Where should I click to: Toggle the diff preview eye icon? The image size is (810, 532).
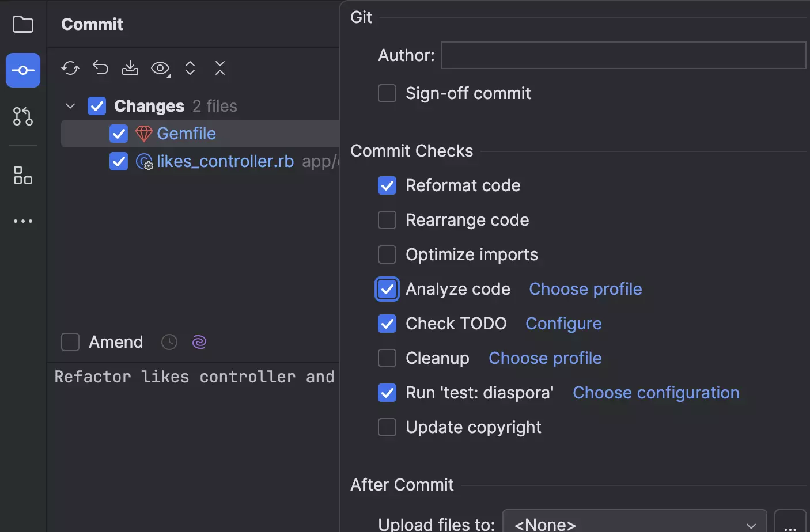(x=160, y=68)
